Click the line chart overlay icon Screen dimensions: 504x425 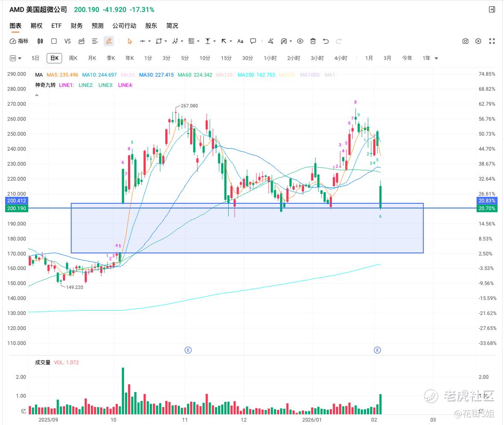coord(81,41)
